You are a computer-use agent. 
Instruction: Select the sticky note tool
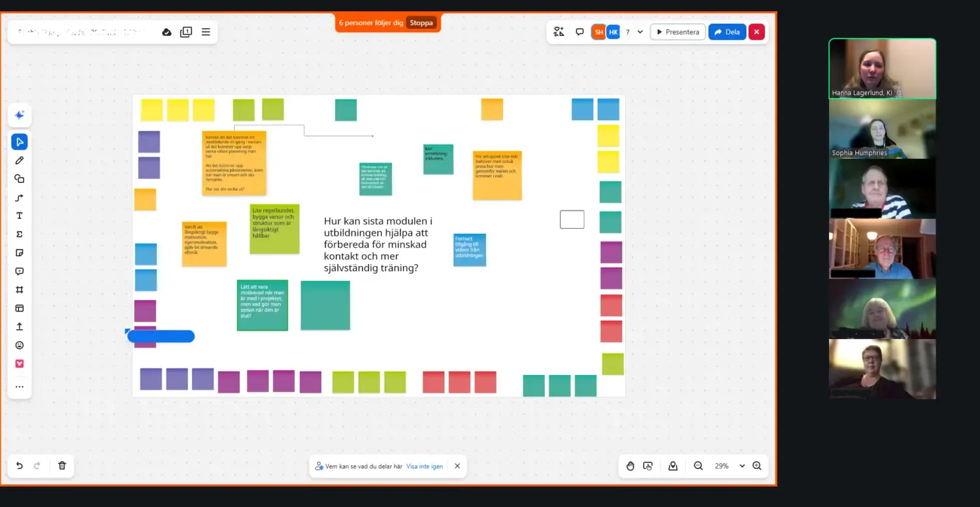pos(20,253)
